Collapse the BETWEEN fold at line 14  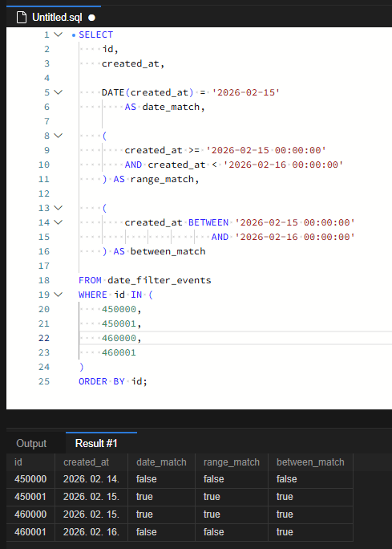coord(58,222)
